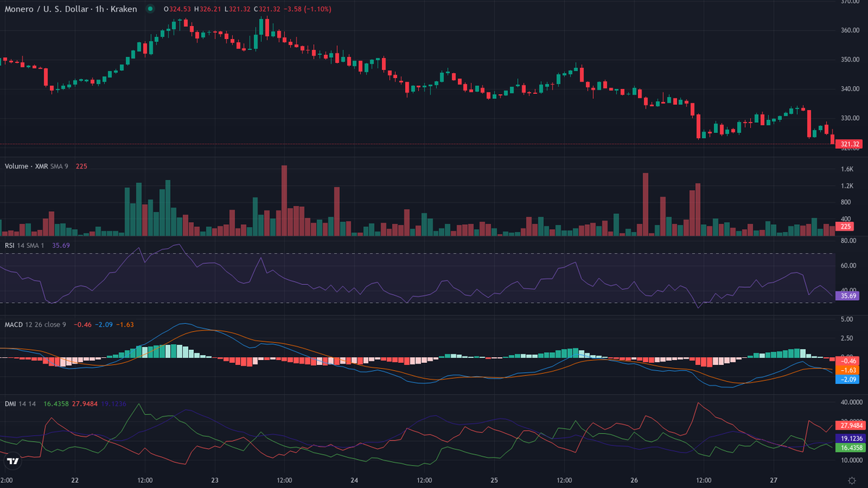Click the -1.63 signal line axis tag
The width and height of the screenshot is (868, 488).
846,369
